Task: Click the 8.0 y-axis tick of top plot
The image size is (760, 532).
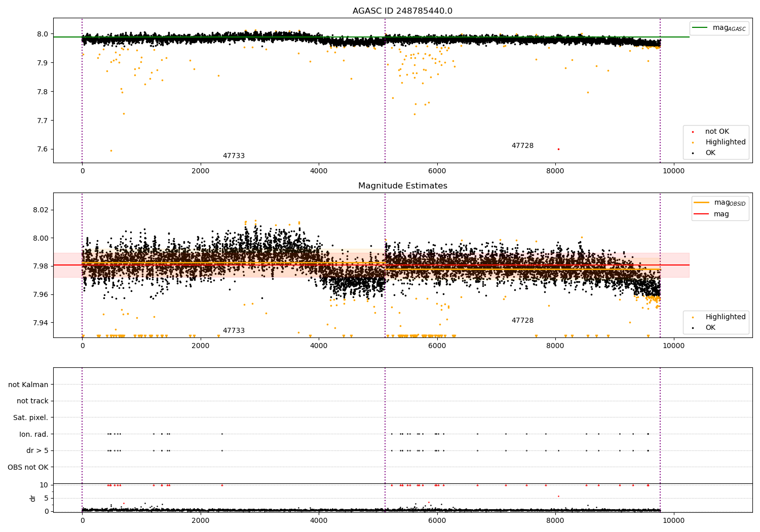Action: click(x=43, y=34)
